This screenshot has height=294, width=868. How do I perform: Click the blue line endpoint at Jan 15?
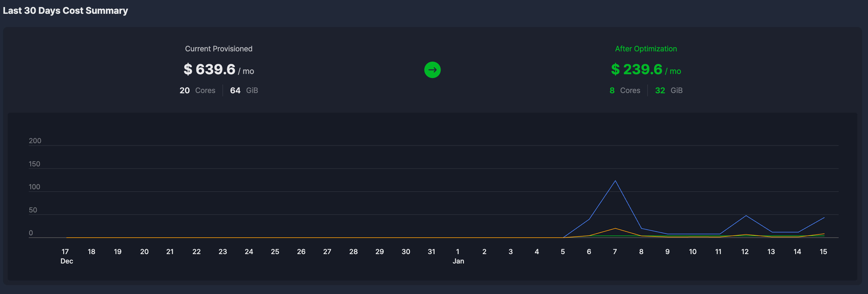tap(824, 218)
